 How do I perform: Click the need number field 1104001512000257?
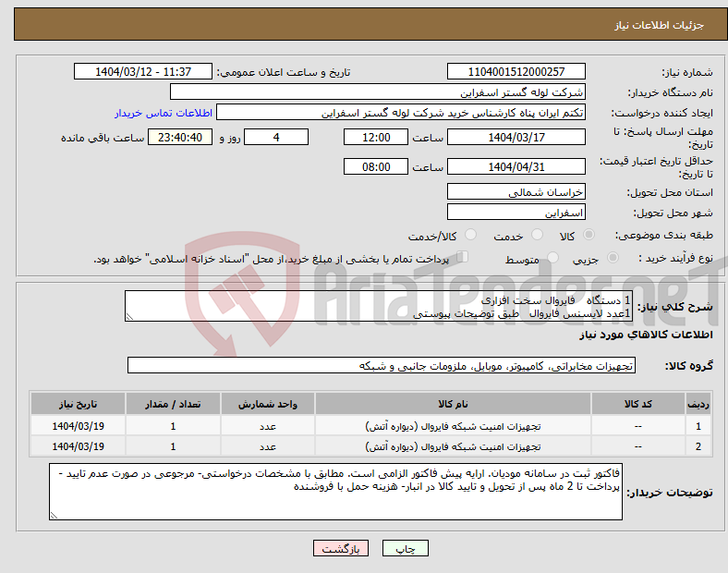click(x=516, y=71)
